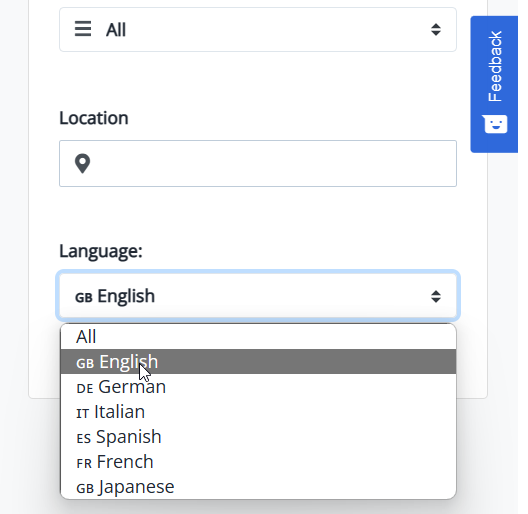This screenshot has width=528, height=514.
Task: Click the Feedback vertical text label
Action: (495, 66)
